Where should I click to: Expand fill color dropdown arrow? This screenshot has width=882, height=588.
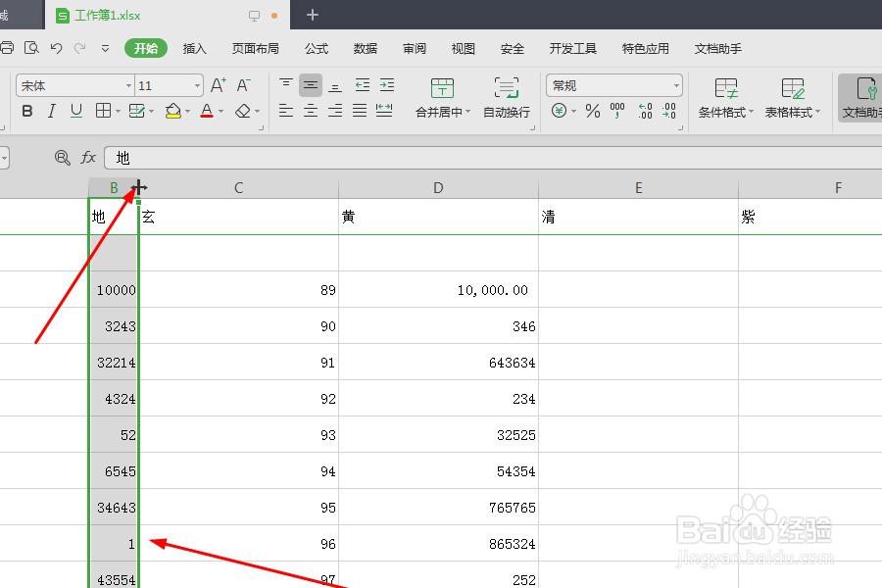pos(188,112)
